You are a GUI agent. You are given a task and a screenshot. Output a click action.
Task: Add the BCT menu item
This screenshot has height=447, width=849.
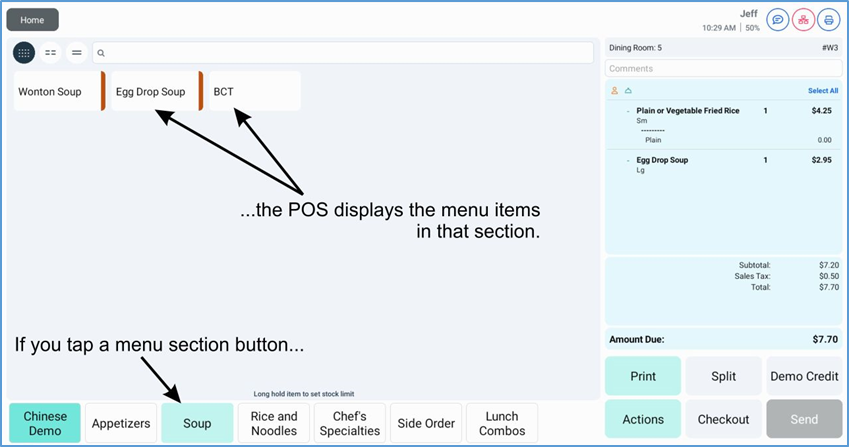(x=254, y=91)
